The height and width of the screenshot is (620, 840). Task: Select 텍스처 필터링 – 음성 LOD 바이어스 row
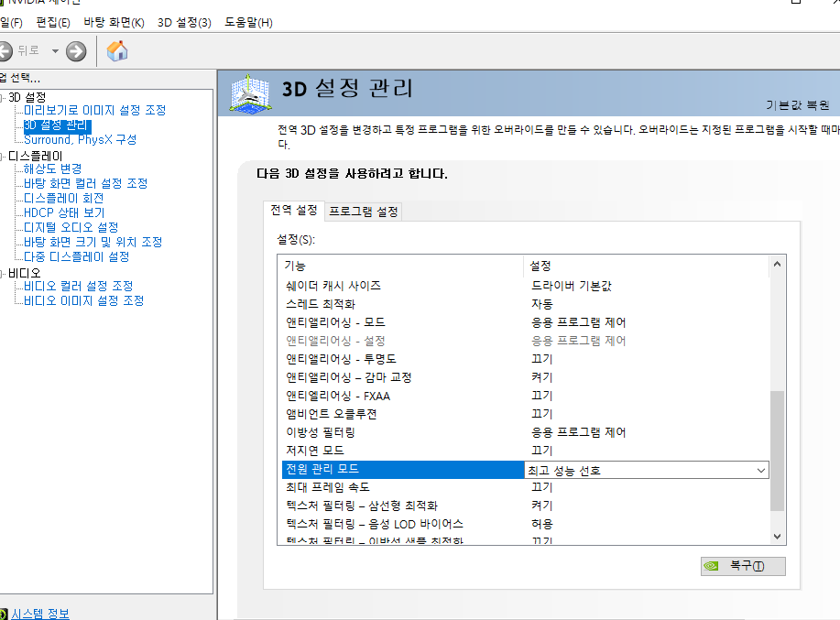pos(525,524)
